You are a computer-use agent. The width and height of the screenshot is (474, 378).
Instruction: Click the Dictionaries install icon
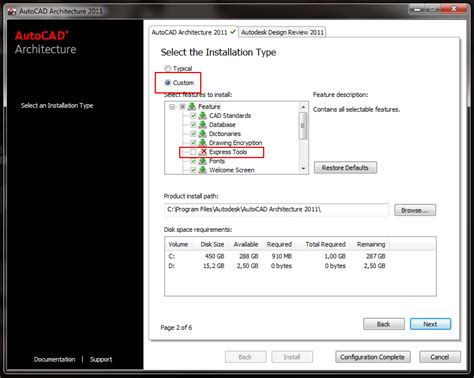click(202, 134)
